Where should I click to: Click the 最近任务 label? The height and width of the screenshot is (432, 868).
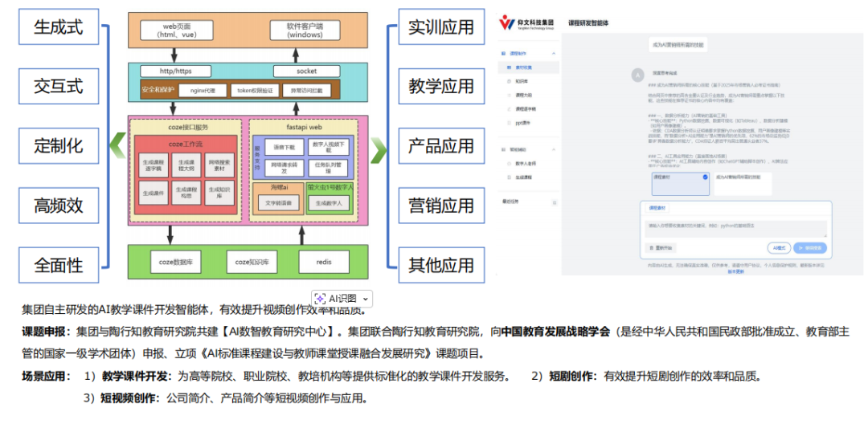pos(510,203)
